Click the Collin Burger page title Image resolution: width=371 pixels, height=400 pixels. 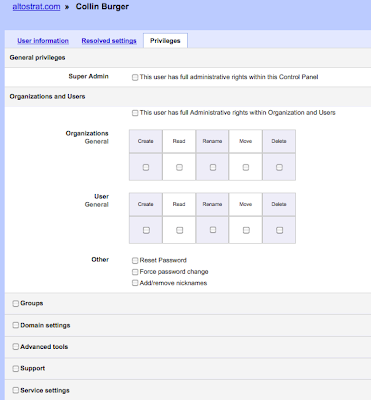[102, 7]
